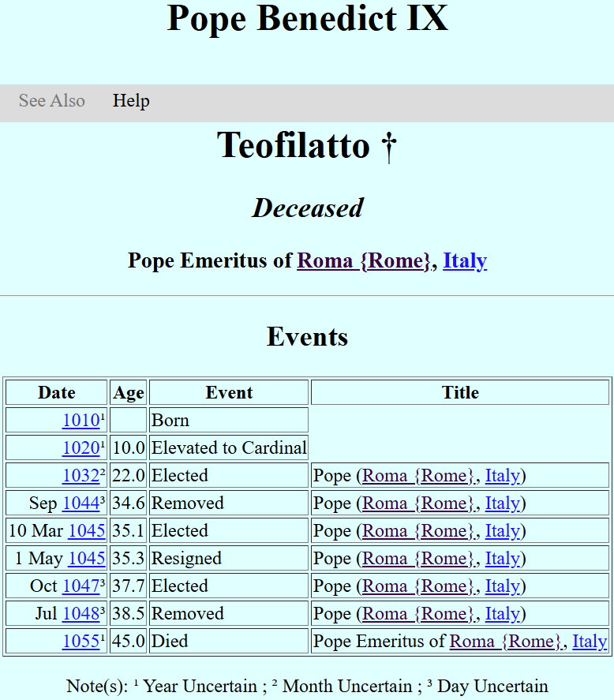614x700 pixels.
Task: Open the 1048 year link
Action: pyautogui.click(x=80, y=614)
